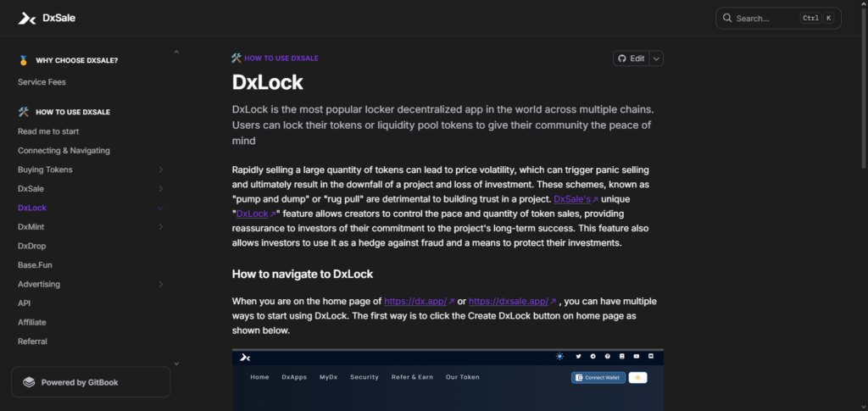Click the HOW TO USE DXSALE breadcrumb link
868x411 pixels.
(281, 58)
